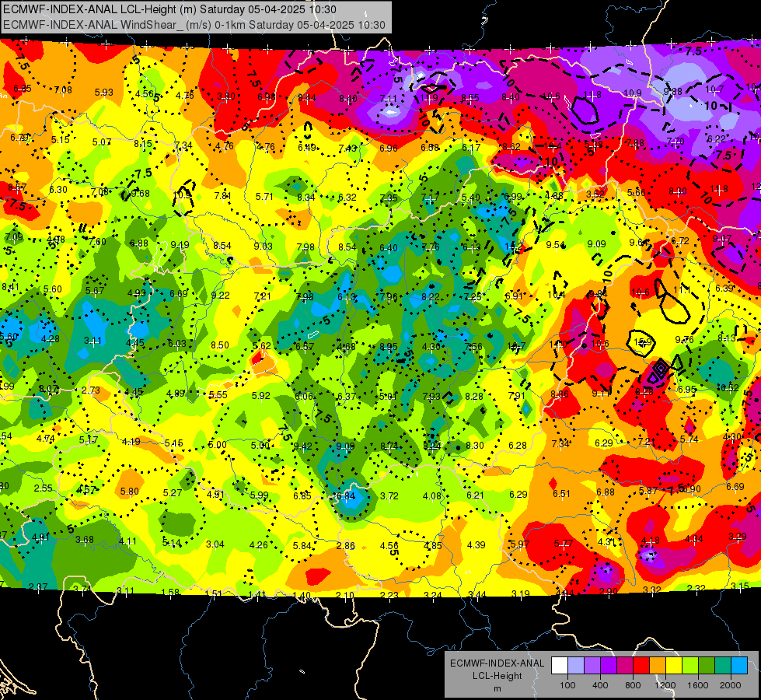Click the lime green legend swatch

[690, 666]
